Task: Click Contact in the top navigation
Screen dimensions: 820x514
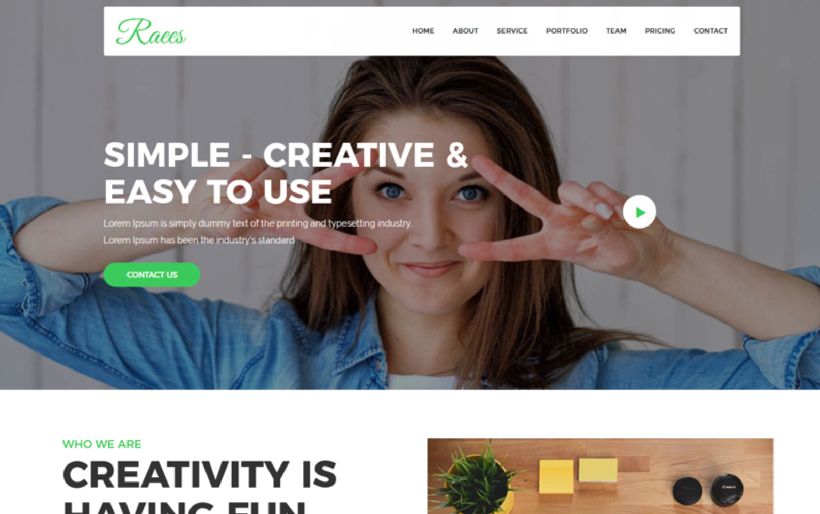Action: (x=711, y=31)
